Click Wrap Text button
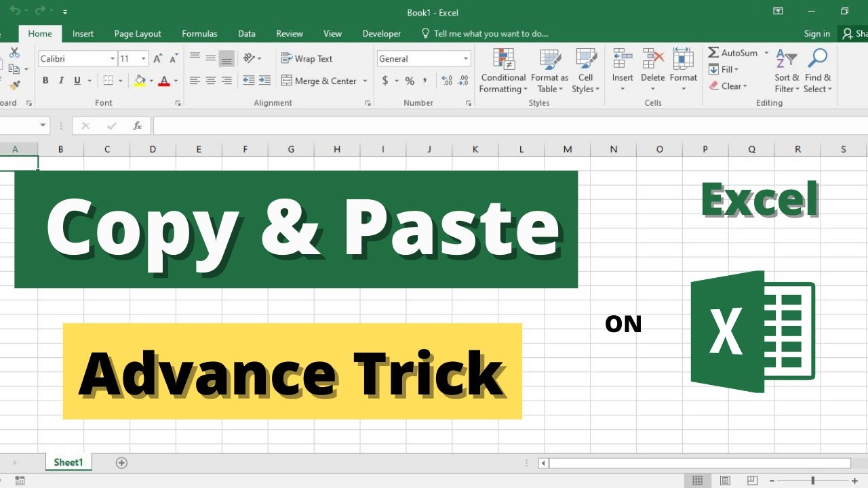This screenshot has width=868, height=488. point(307,59)
